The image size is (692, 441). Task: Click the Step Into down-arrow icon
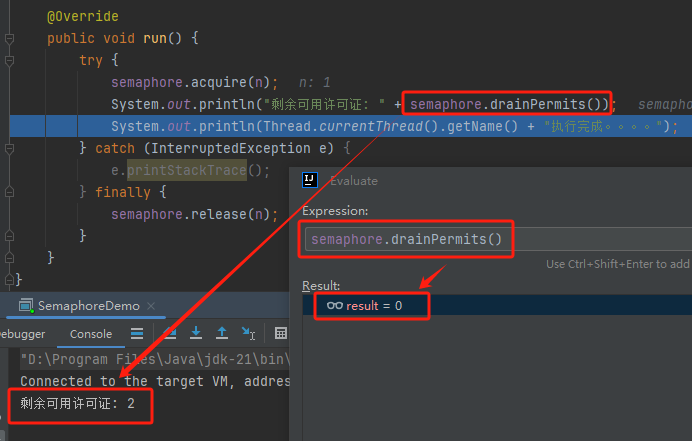click(x=196, y=333)
